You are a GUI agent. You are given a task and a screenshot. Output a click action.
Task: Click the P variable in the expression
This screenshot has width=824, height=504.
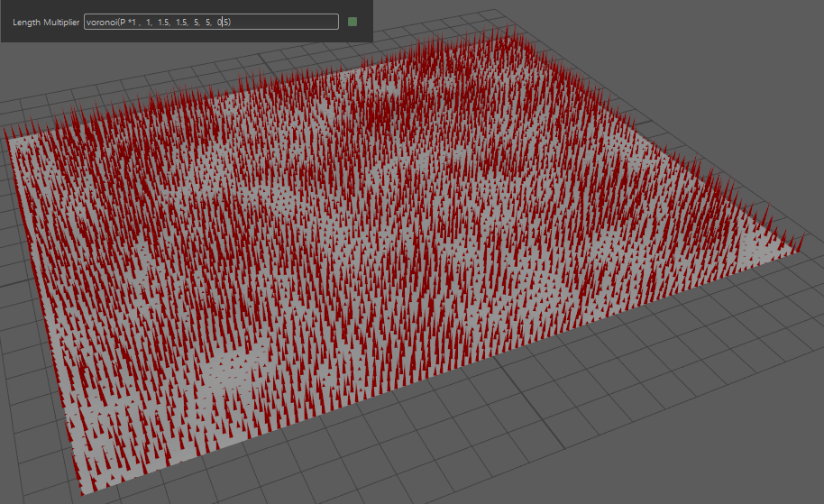coord(123,22)
